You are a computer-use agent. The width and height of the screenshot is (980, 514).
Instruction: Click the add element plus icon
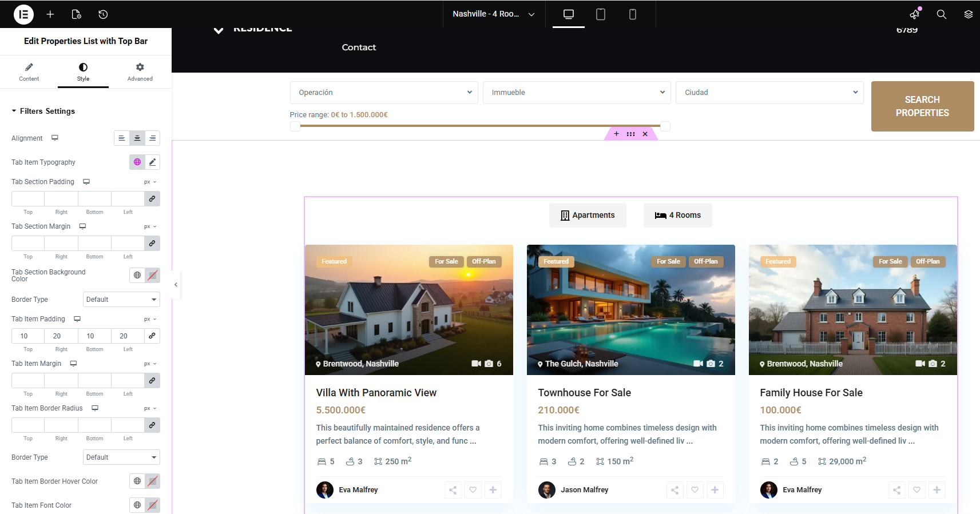point(50,14)
